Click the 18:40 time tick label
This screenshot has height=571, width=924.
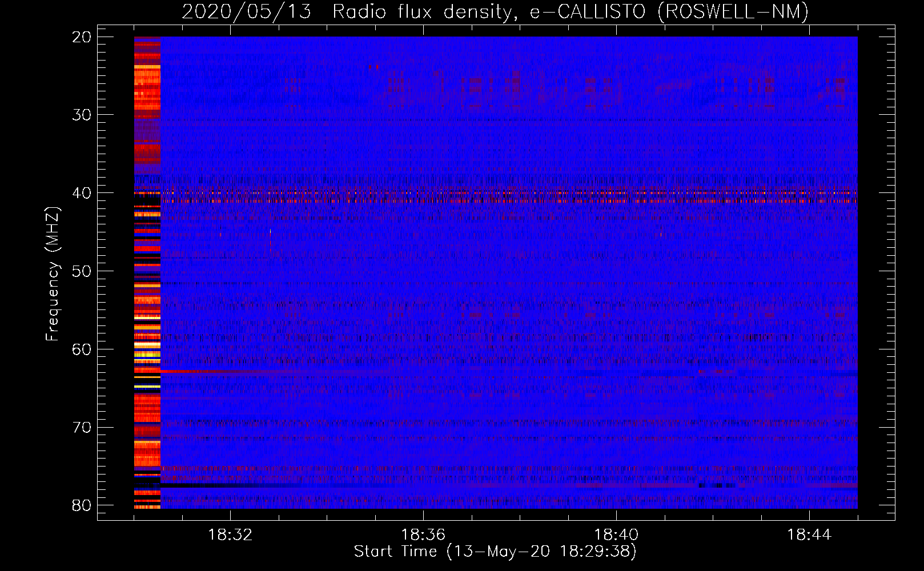(616, 534)
